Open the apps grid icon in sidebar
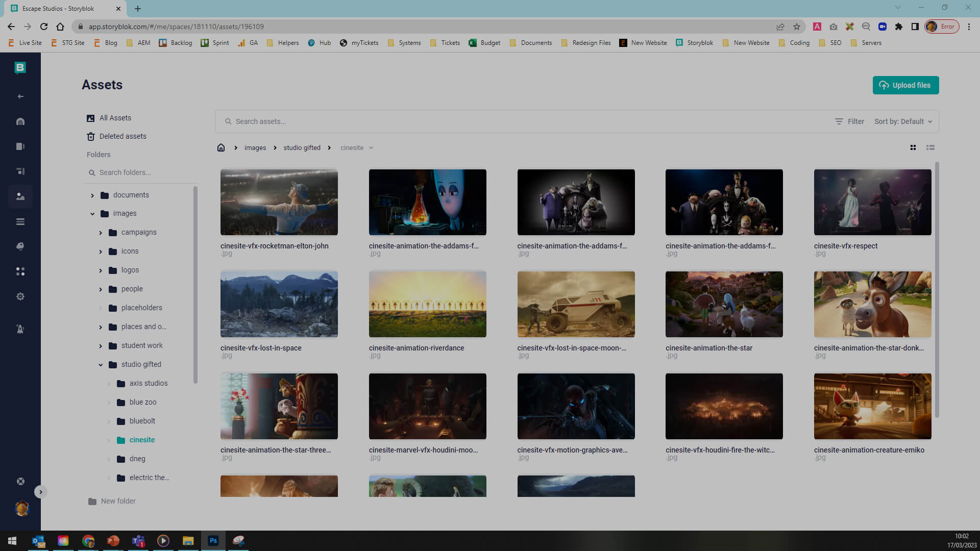 tap(20, 271)
